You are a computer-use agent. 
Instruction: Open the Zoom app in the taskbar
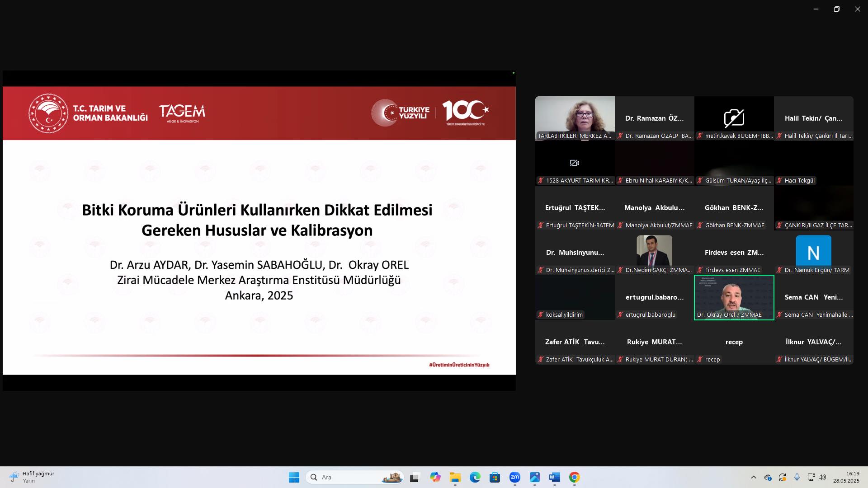click(514, 477)
